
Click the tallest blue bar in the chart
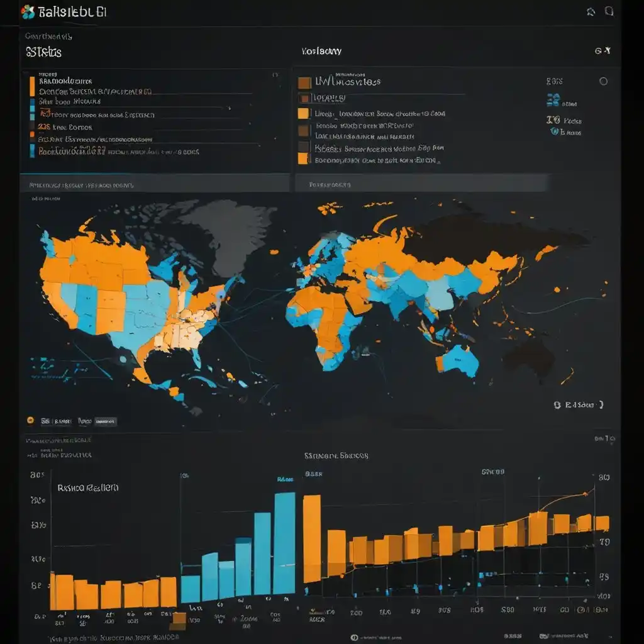click(x=284, y=543)
